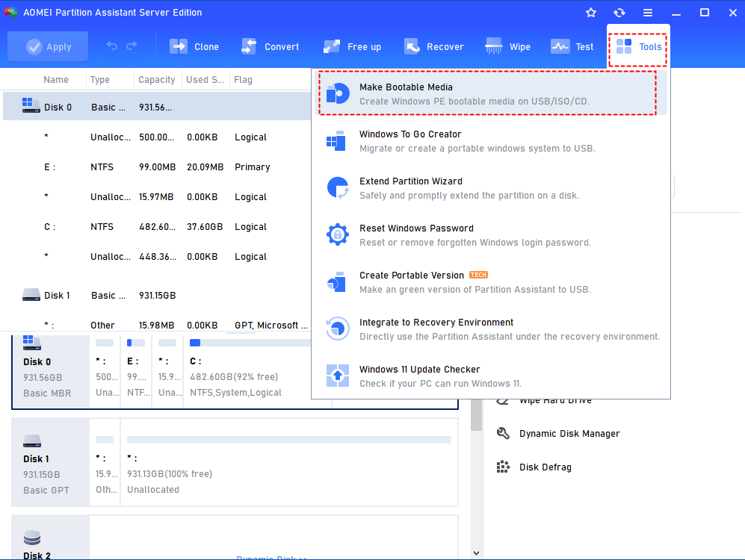Click the Windows 11 Update Checker icon
Image resolution: width=745 pixels, height=560 pixels.
click(x=338, y=376)
